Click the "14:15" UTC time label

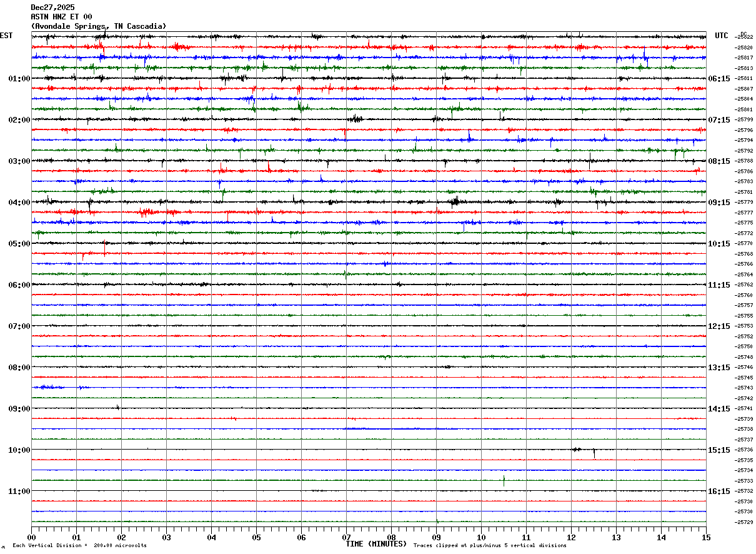719,409
